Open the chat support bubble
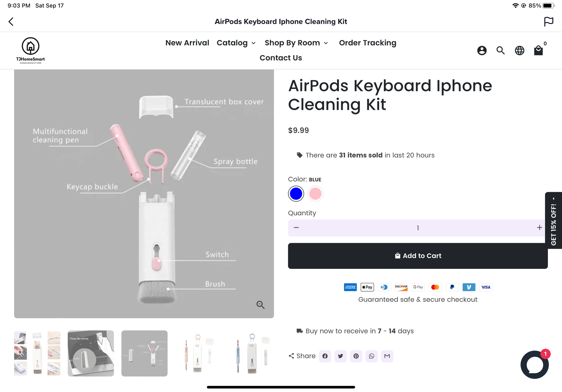 point(535,365)
